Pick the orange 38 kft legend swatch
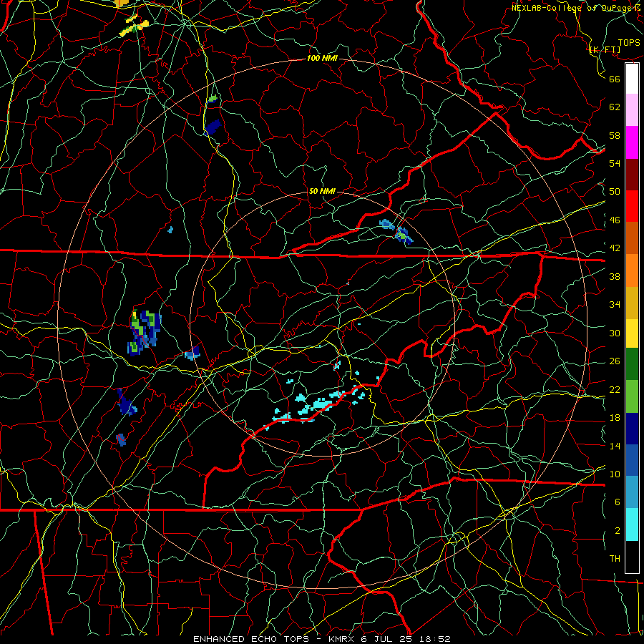 coord(632,270)
